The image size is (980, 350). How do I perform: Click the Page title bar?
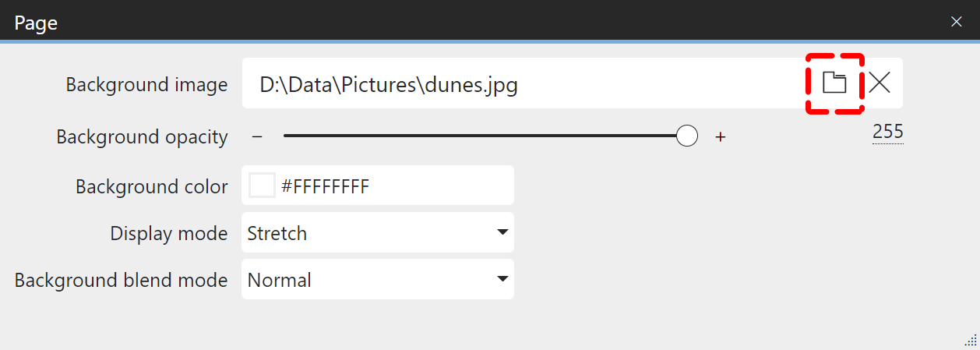467,22
